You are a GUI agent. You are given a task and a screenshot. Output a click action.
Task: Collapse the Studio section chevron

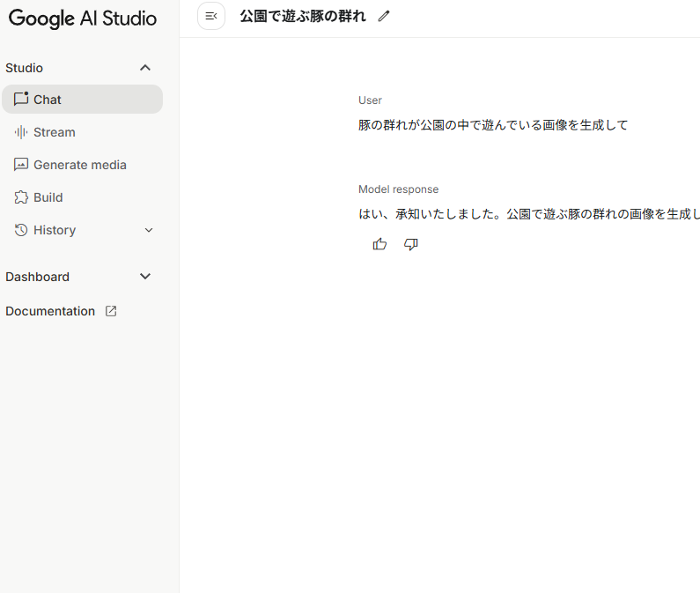tap(145, 68)
